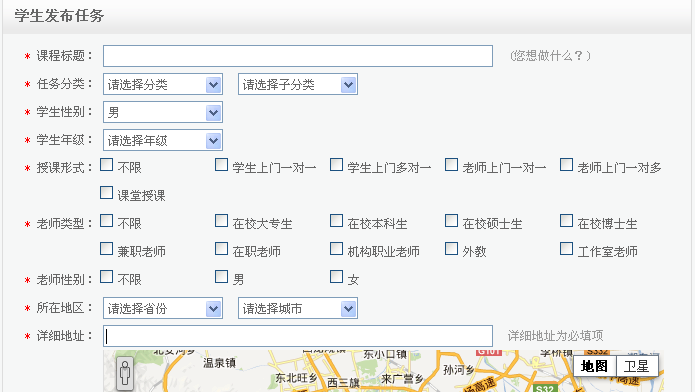This screenshot has width=695, height=392.
Task: Tick the 课堂授课 checkbox
Action: click(x=106, y=193)
